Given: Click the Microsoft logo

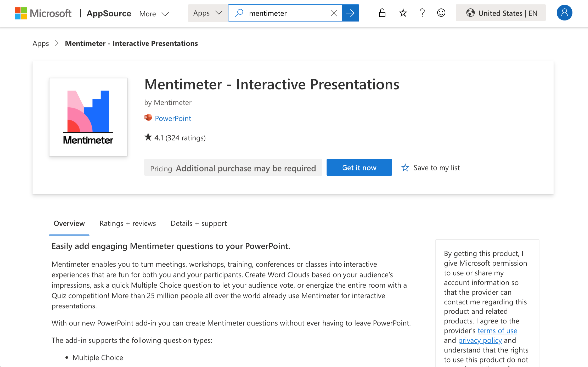Looking at the screenshot, I should (43, 13).
